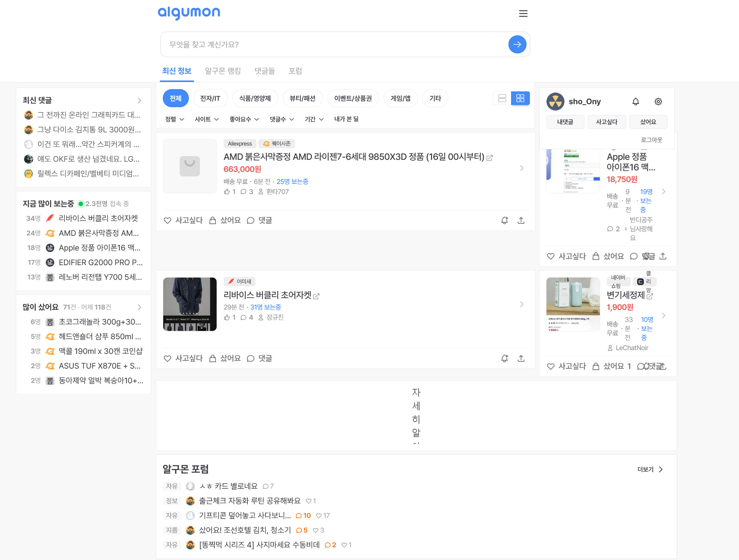This screenshot has width=739, height=560.
Task: Open the 리바이스 jacket thumbnail image
Action: (x=190, y=304)
